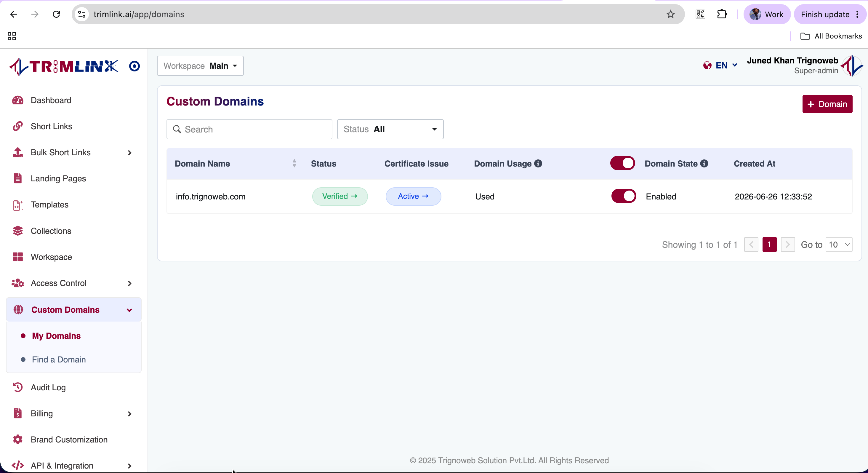Click the Active certificate badge
868x473 pixels.
[413, 196]
